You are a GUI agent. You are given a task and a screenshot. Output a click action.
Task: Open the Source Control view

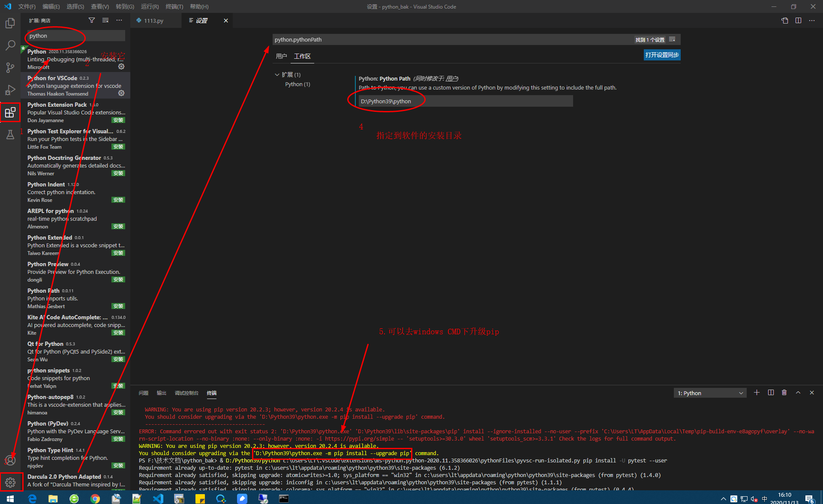pyautogui.click(x=10, y=68)
